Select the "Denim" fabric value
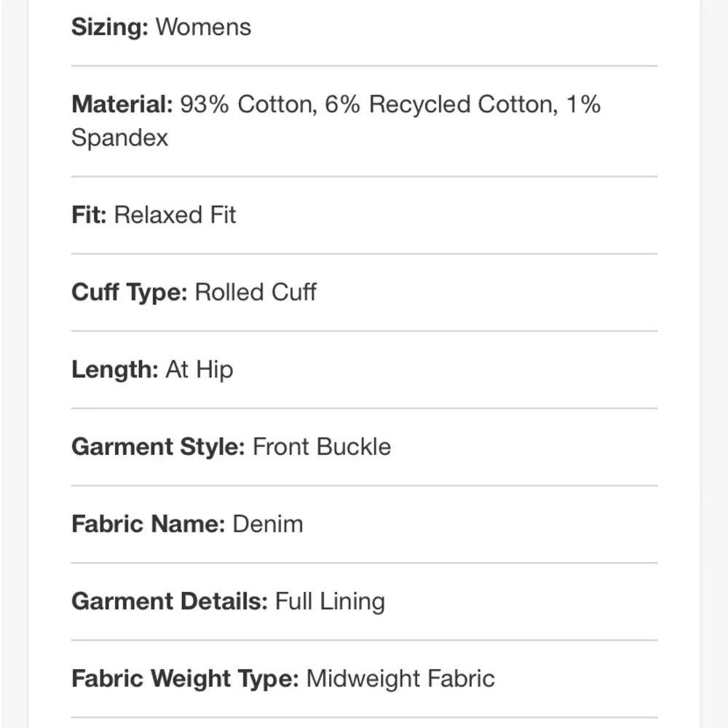Viewport: 728px width, 728px height. [267, 524]
